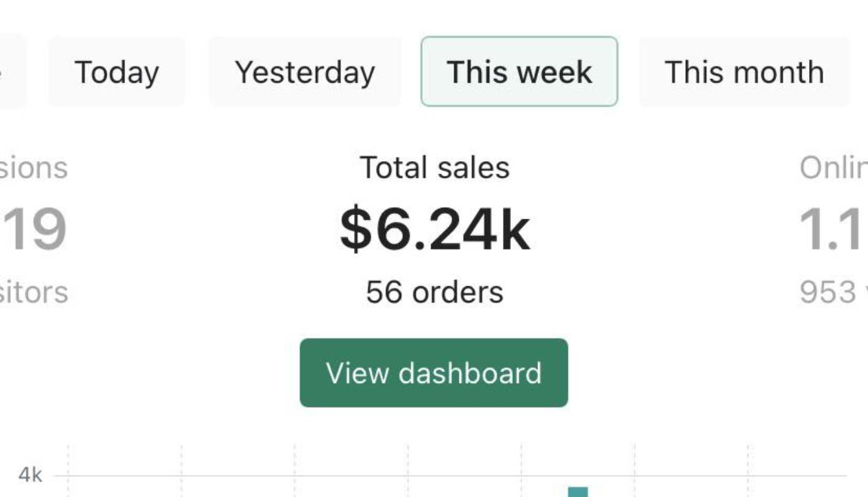This screenshot has height=497, width=868.
Task: Click the leftmost dashed vertical chart gridline
Action: [x=67, y=471]
